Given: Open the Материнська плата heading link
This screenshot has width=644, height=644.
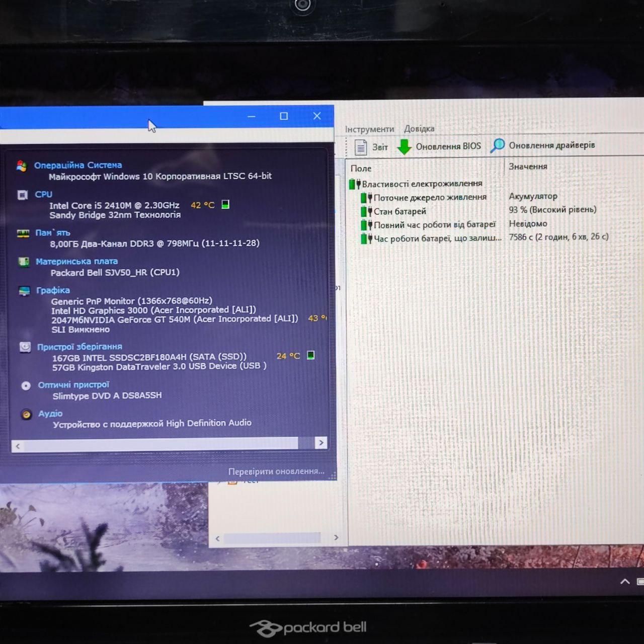Looking at the screenshot, I should point(76,262).
